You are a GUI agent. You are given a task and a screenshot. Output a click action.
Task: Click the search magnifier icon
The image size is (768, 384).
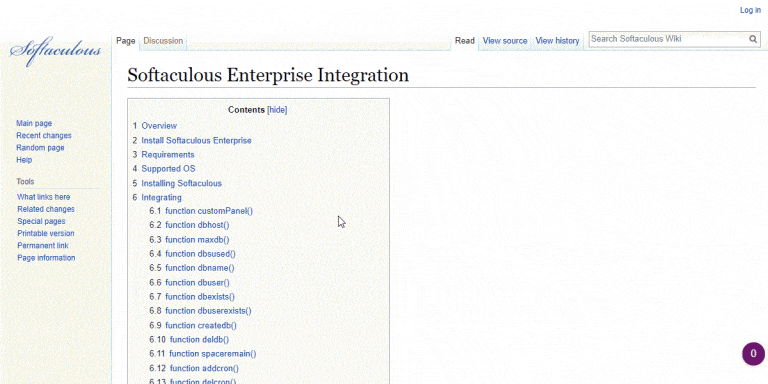click(753, 39)
